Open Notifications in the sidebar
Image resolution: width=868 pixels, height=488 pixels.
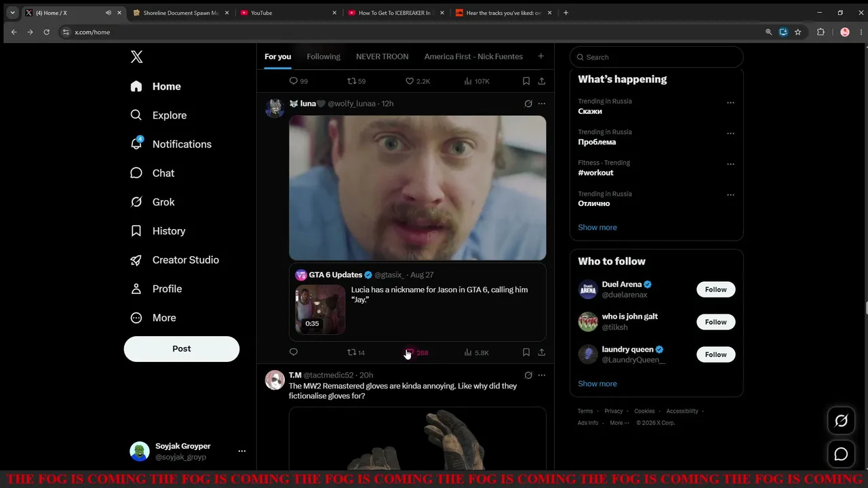[171, 144]
